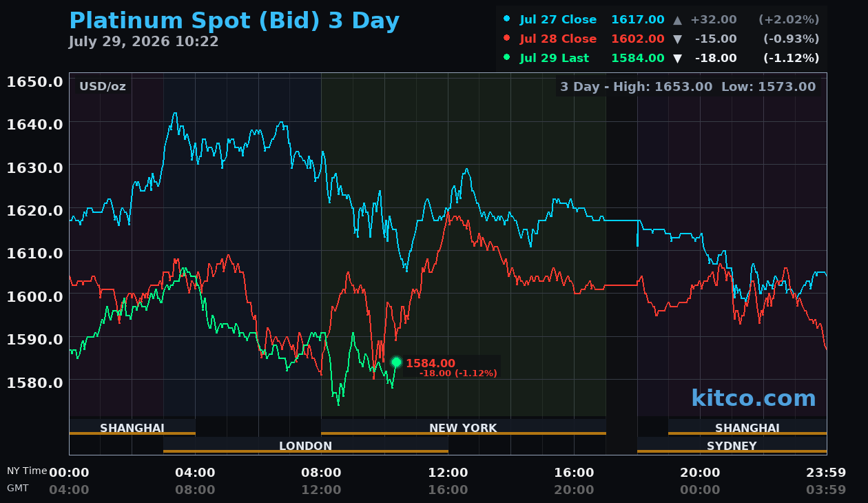
Task: Click the 12:00 NY time tick
Action: pyautogui.click(x=448, y=473)
